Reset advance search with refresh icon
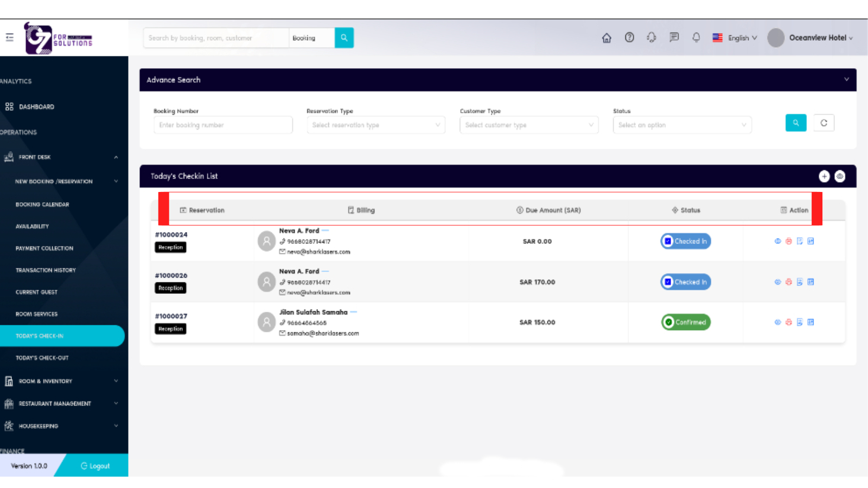The image size is (868, 488). (824, 123)
